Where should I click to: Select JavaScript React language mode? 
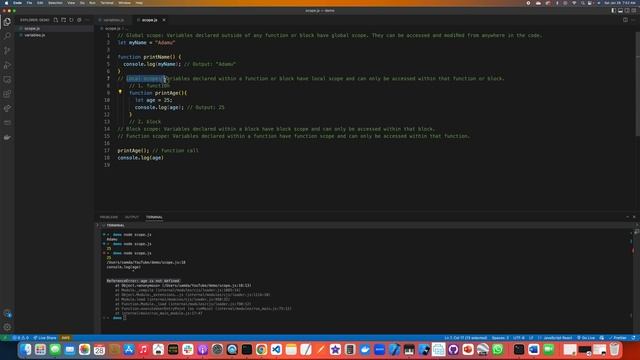click(x=558, y=338)
